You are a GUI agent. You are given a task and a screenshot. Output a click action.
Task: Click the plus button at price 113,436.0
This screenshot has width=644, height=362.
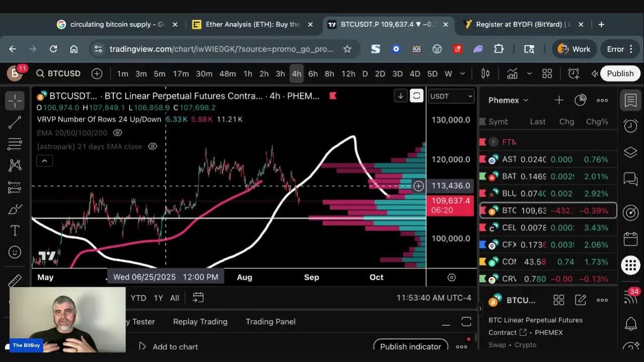coord(419,186)
